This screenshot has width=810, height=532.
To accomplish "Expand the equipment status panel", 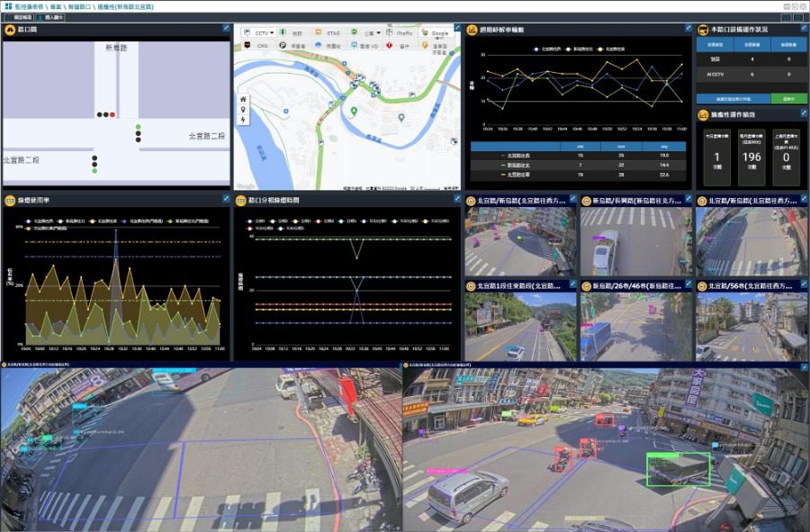I will click(804, 29).
